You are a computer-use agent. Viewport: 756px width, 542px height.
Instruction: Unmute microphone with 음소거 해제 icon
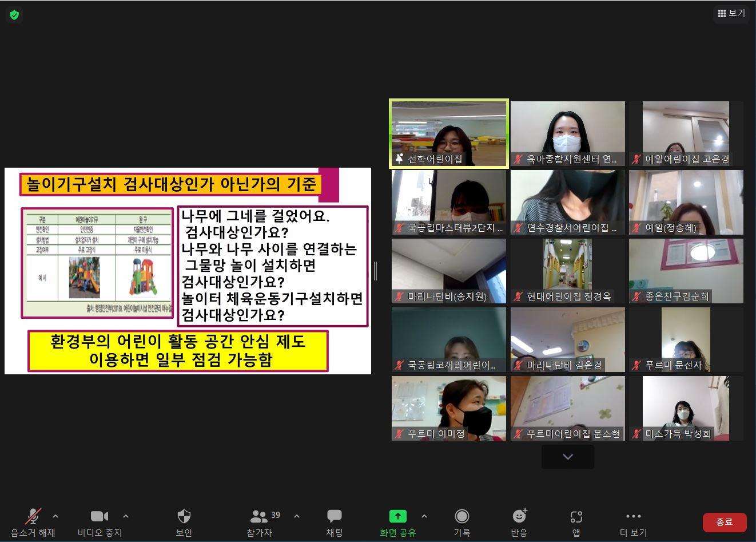(x=33, y=516)
